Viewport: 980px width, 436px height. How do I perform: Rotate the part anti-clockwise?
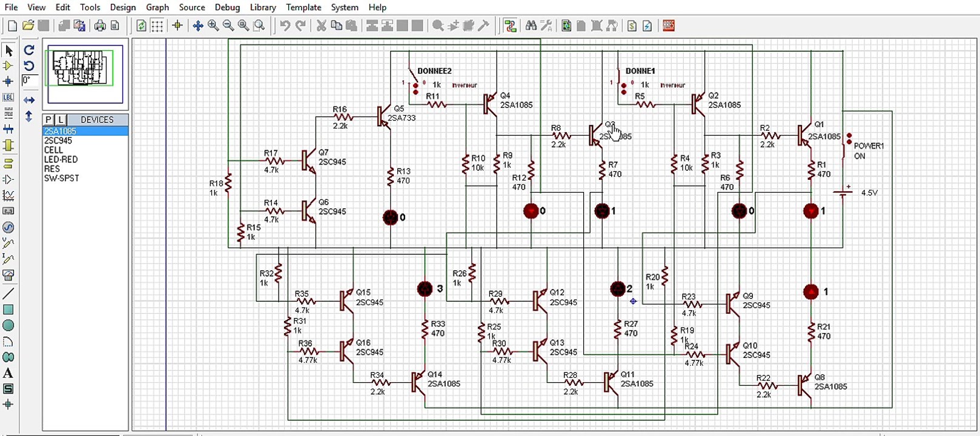tap(29, 65)
